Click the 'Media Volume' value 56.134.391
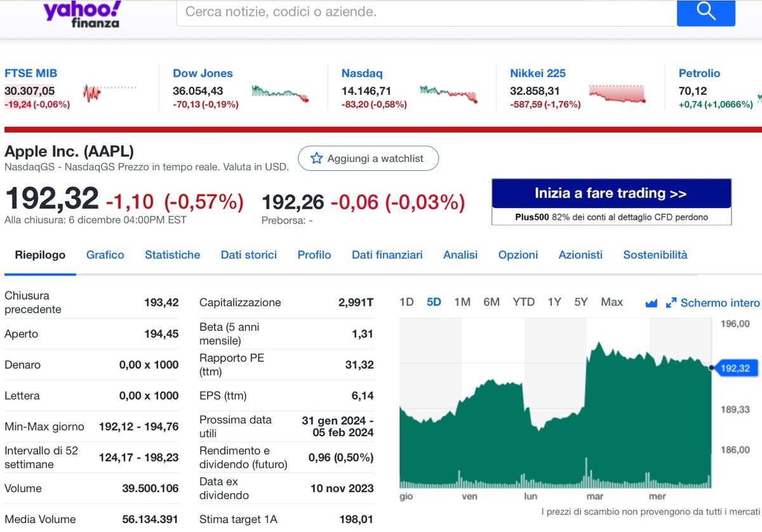The width and height of the screenshot is (762, 532). pyautogui.click(x=150, y=519)
